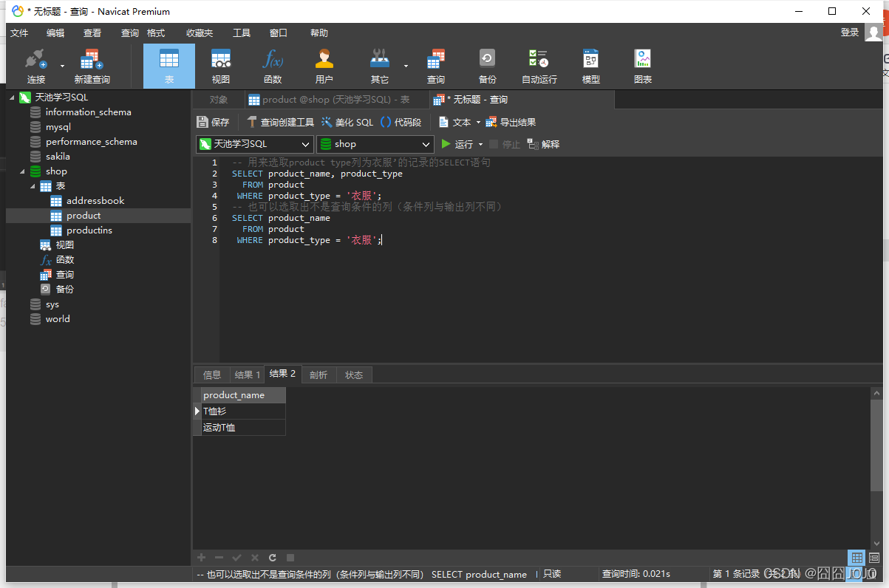
Task: Switch to the 结果 1 tab
Action: [247, 375]
